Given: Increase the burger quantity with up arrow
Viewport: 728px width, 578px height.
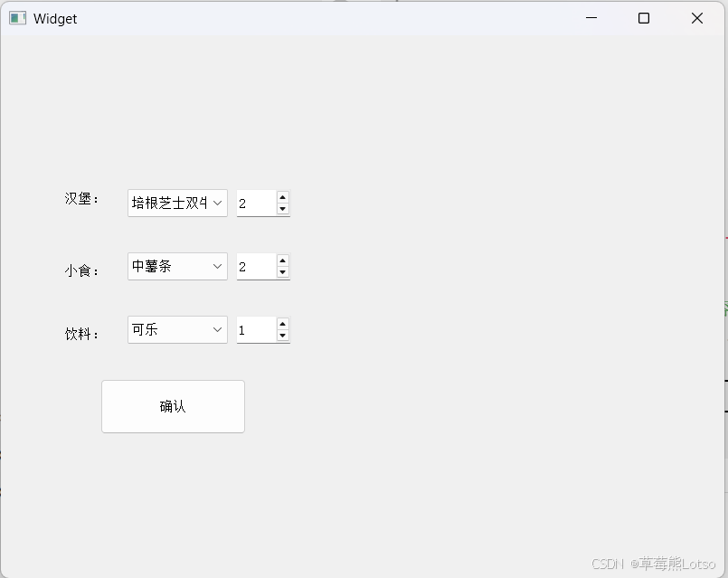Looking at the screenshot, I should pos(282,197).
